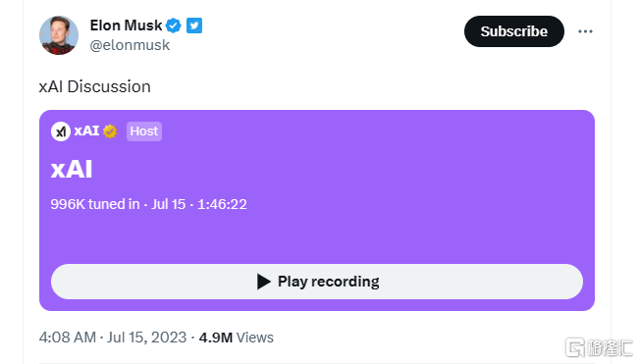The width and height of the screenshot is (639, 364).
Task: Open the Elon Musk display name link
Action: coord(126,26)
